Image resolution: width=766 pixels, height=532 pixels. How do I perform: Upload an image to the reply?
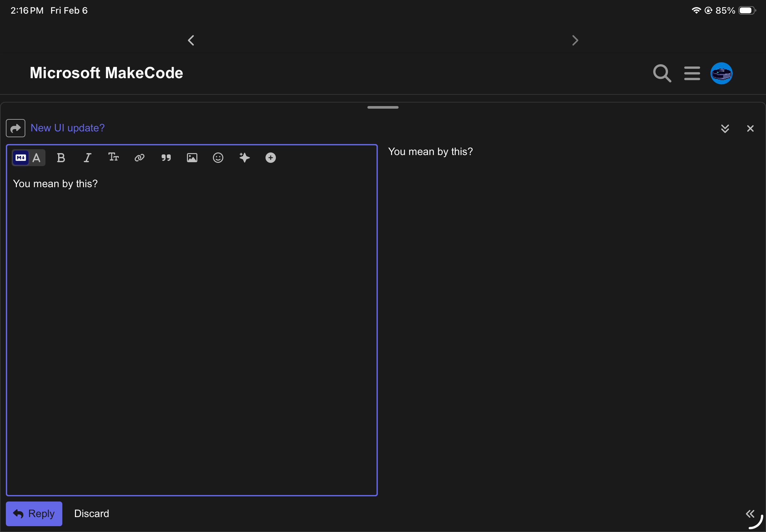pyautogui.click(x=192, y=158)
